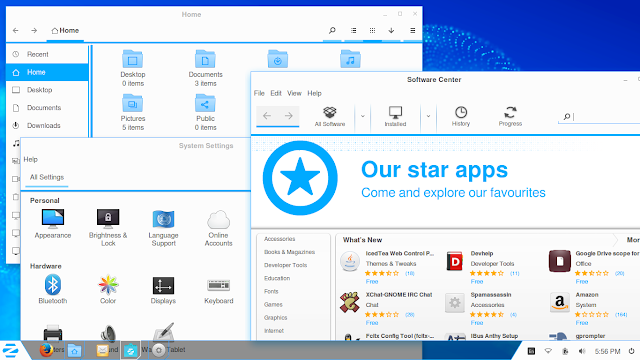
Task: Select Education category
Action: 277,278
